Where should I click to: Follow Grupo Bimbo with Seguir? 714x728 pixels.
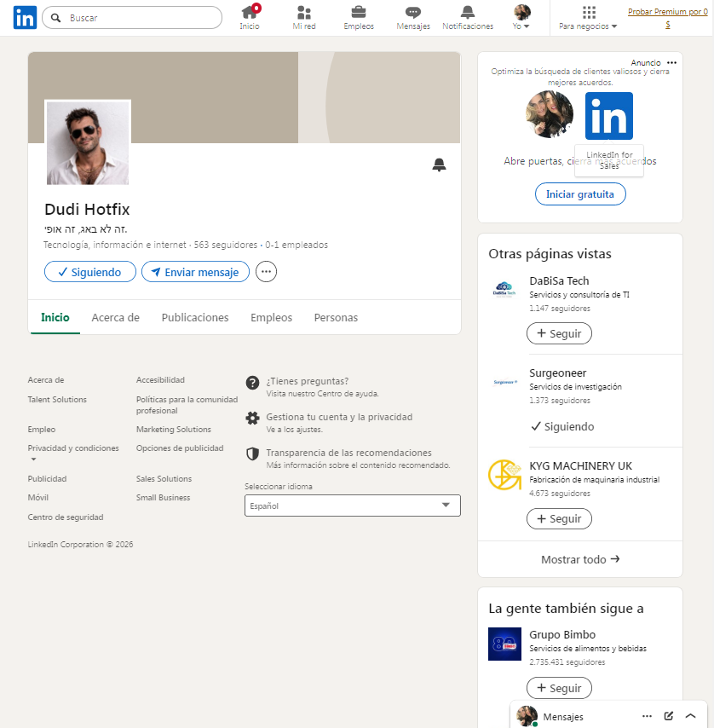click(x=559, y=688)
